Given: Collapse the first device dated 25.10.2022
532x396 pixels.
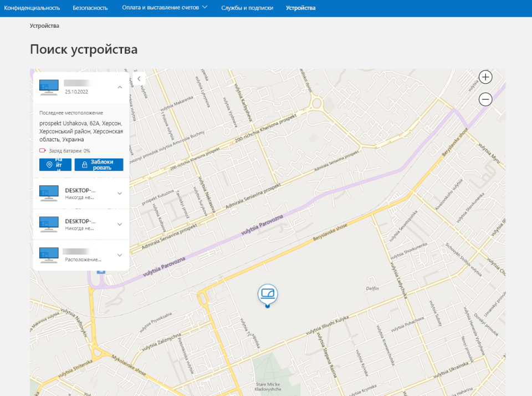Looking at the screenshot, I should click(120, 87).
